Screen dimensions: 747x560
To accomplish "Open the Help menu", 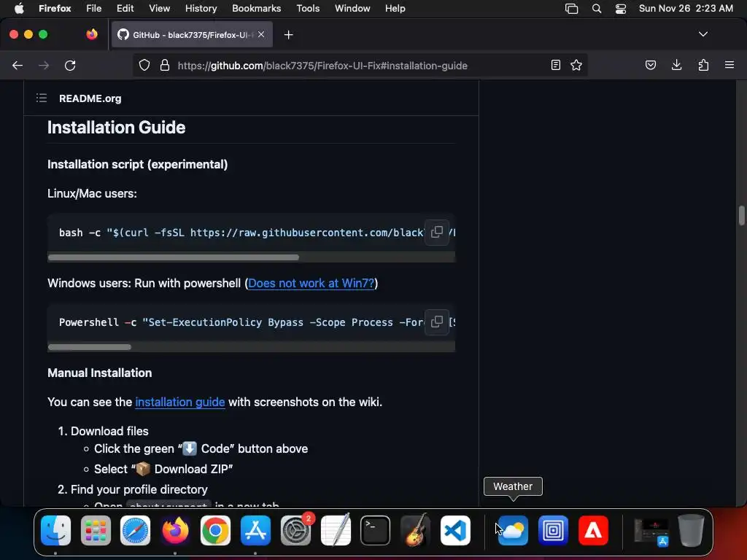I will pyautogui.click(x=395, y=9).
